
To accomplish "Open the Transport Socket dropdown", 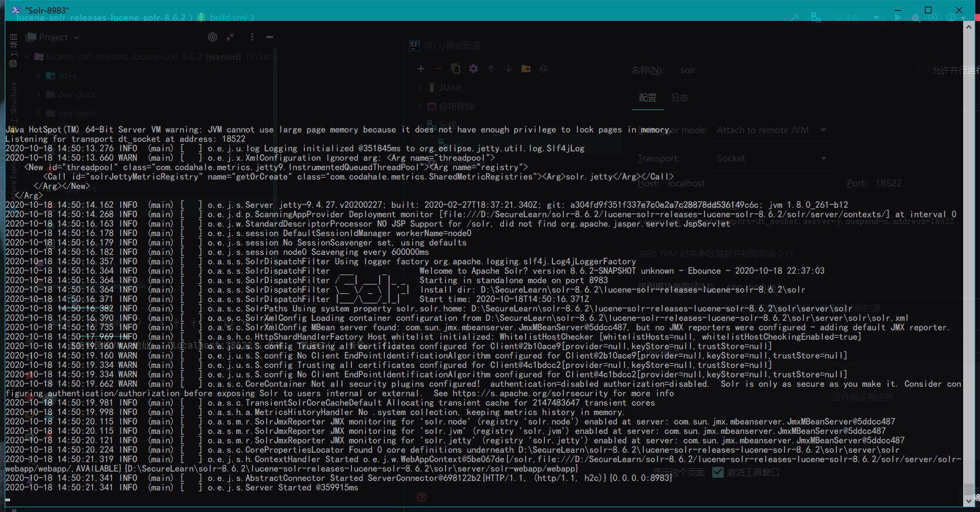I will tap(771, 158).
